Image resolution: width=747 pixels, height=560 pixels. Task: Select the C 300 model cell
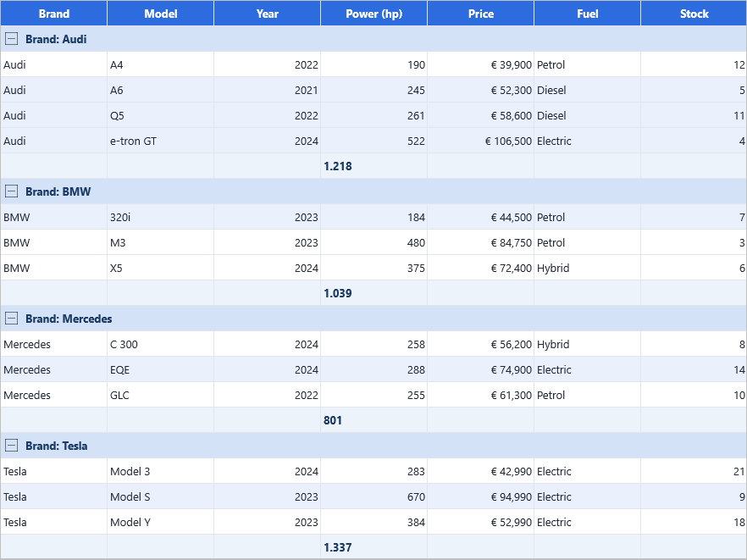tap(161, 344)
